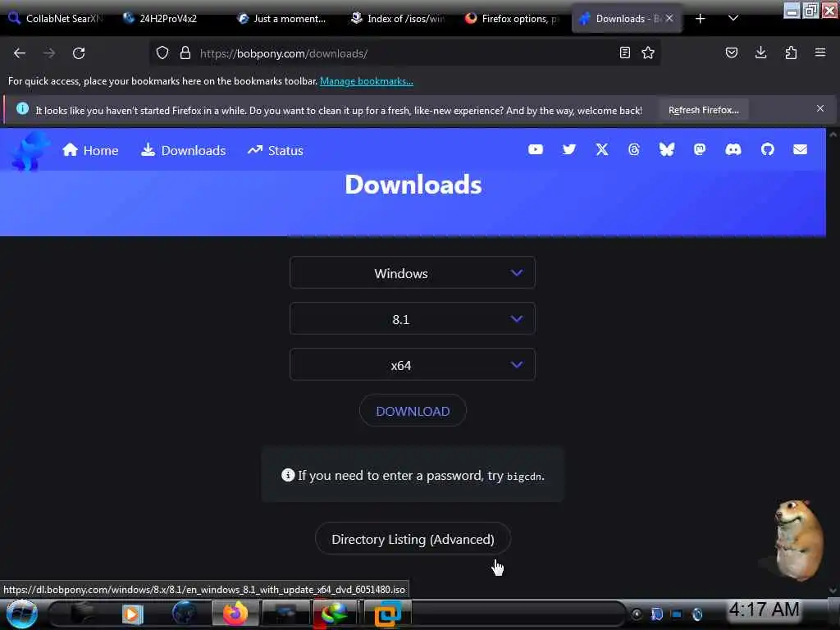840x630 pixels.
Task: Go to Home in site navigation
Action: click(90, 151)
